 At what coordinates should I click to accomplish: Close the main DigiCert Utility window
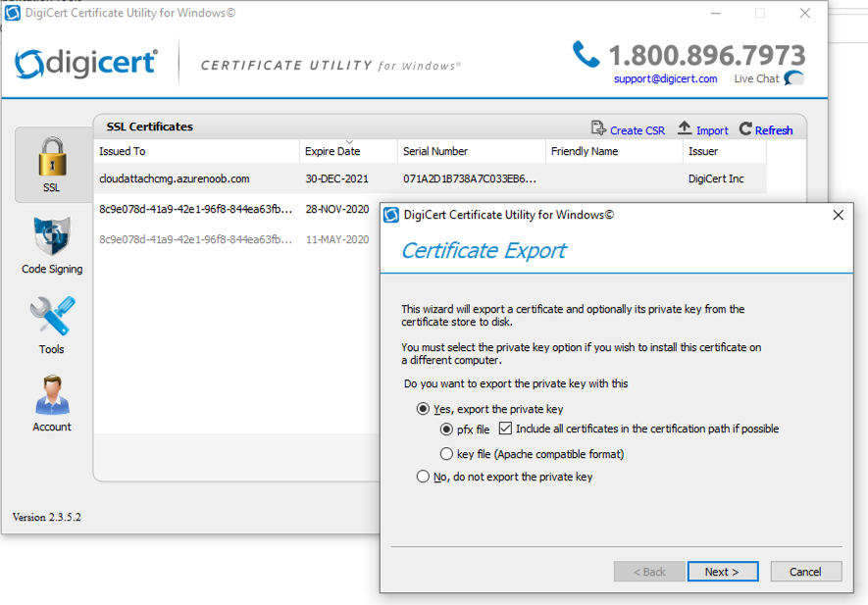click(x=805, y=13)
